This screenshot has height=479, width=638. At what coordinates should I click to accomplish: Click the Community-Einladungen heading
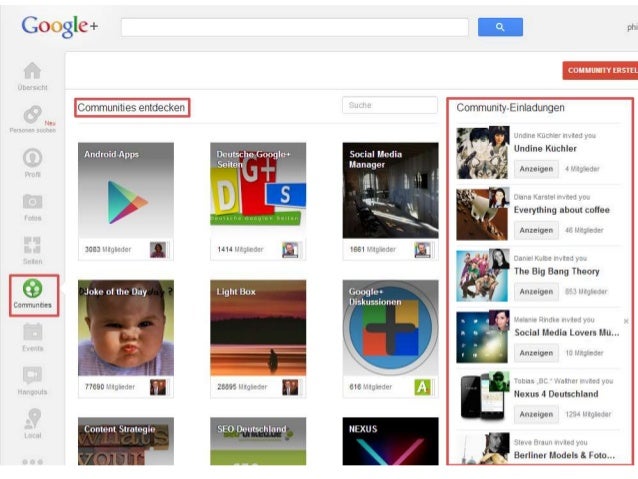(x=510, y=108)
